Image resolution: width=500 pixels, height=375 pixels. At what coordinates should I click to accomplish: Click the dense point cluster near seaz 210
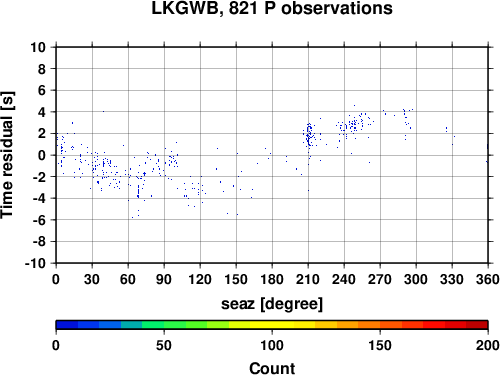tap(309, 135)
